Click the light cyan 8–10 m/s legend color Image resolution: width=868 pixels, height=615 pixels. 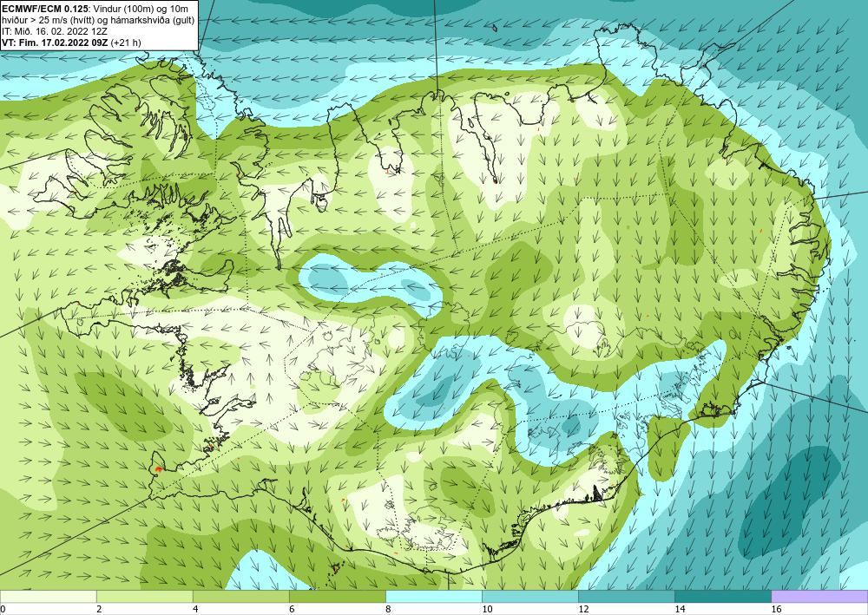(433, 596)
